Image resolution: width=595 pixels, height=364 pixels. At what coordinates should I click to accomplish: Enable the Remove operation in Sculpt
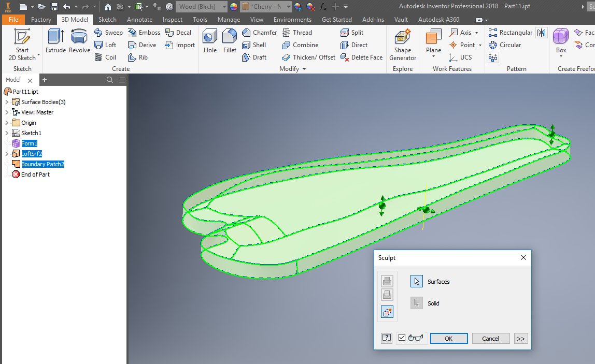coord(387,295)
